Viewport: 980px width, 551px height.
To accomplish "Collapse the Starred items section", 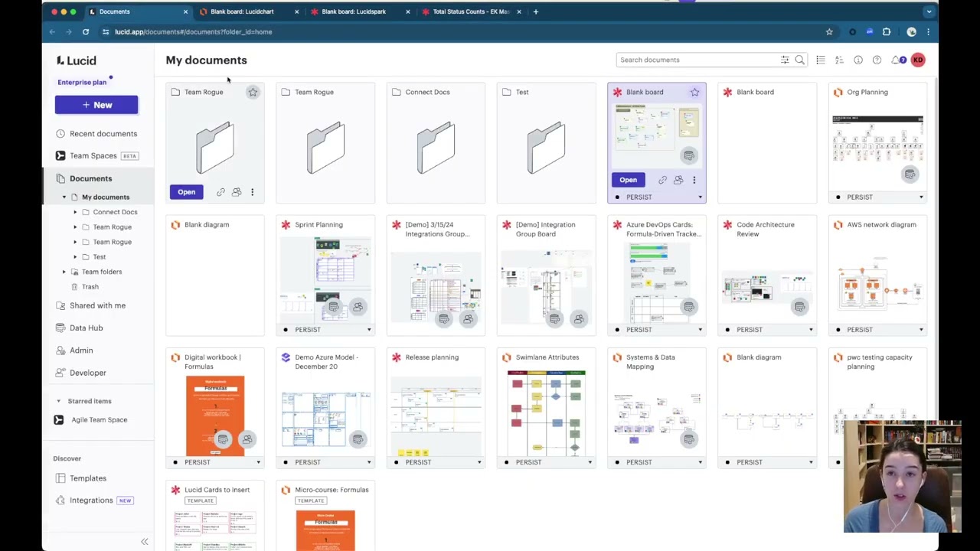I will click(58, 401).
